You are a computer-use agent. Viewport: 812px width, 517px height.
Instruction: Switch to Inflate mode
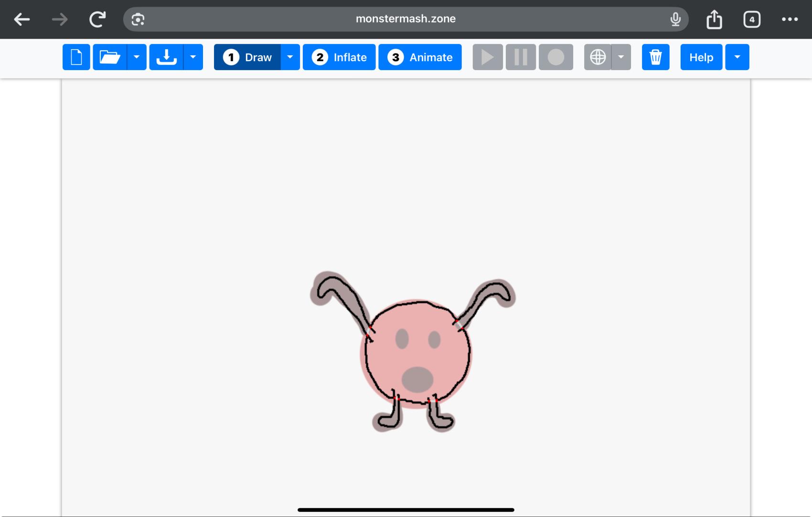339,57
